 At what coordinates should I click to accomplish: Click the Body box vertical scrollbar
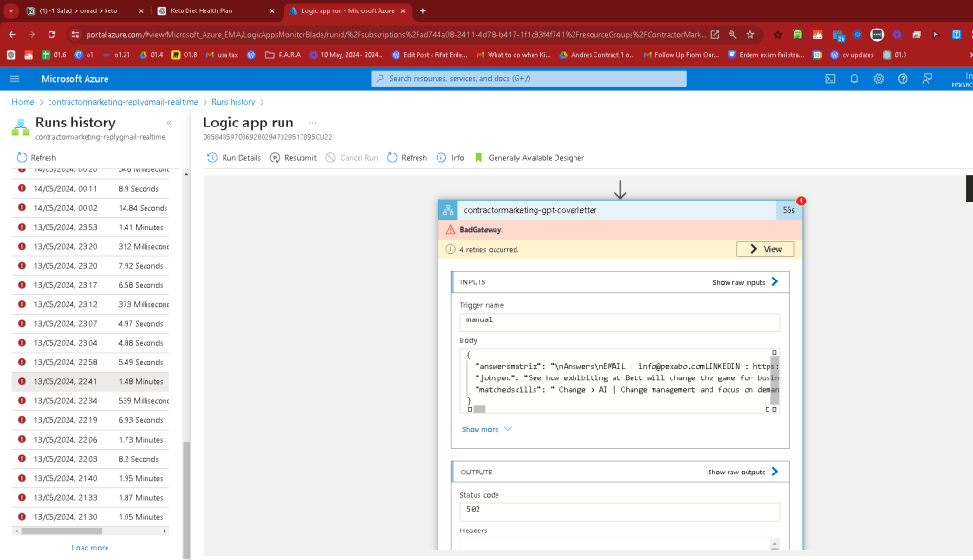[x=774, y=380]
